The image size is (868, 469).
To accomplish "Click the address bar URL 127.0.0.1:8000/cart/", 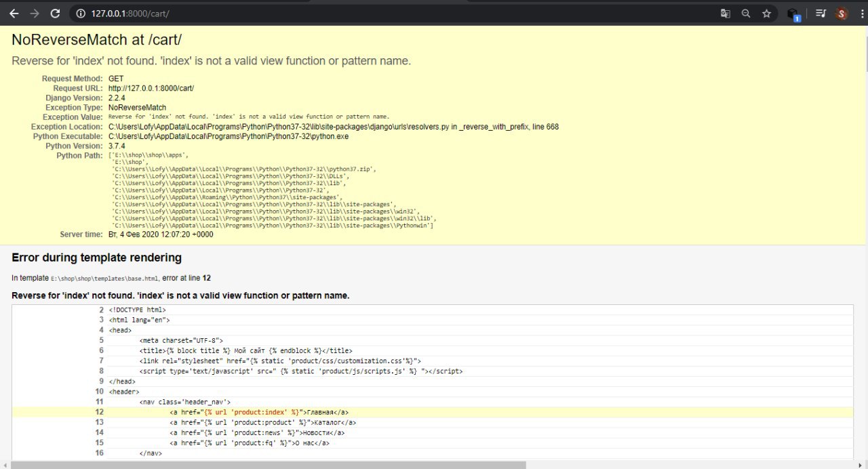I will pyautogui.click(x=130, y=14).
